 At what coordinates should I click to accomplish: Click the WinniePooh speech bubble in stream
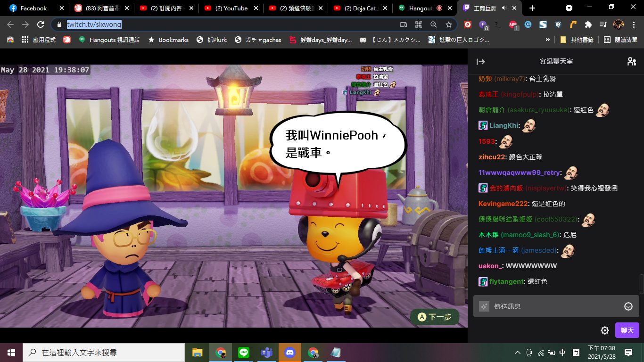338,143
